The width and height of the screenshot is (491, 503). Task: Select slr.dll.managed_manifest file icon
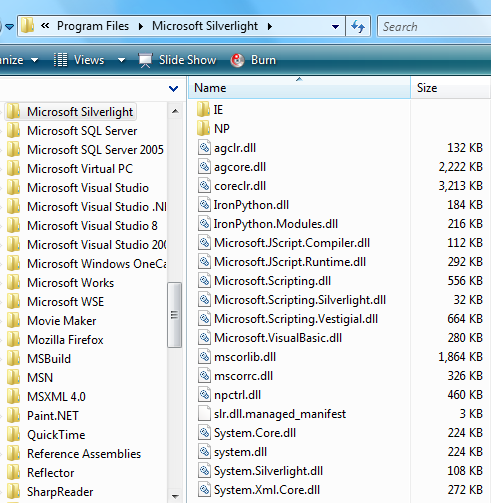[x=204, y=414]
